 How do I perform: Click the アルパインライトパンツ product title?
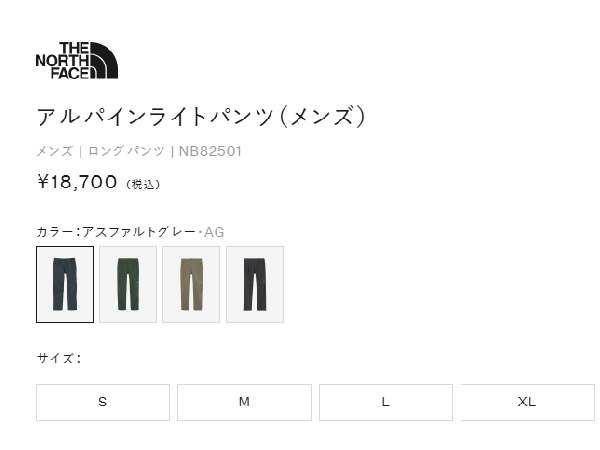tap(156, 117)
